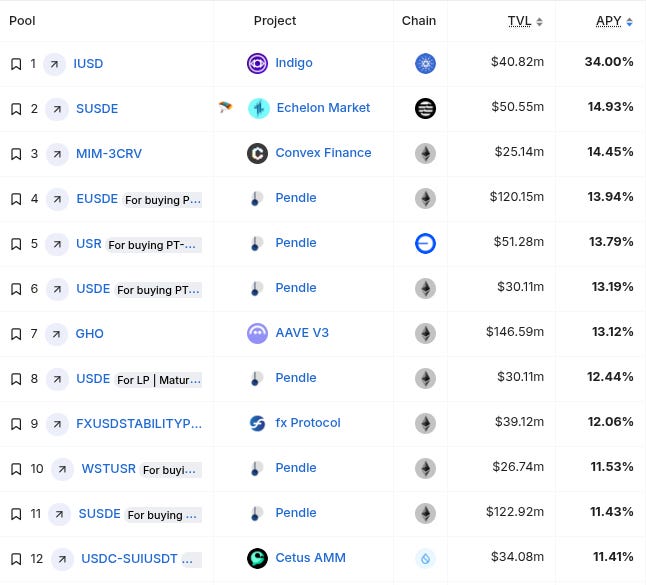Screen dimensions: 646x585
Task: Open external link arrow for row 8 USDE
Action: tap(57, 379)
